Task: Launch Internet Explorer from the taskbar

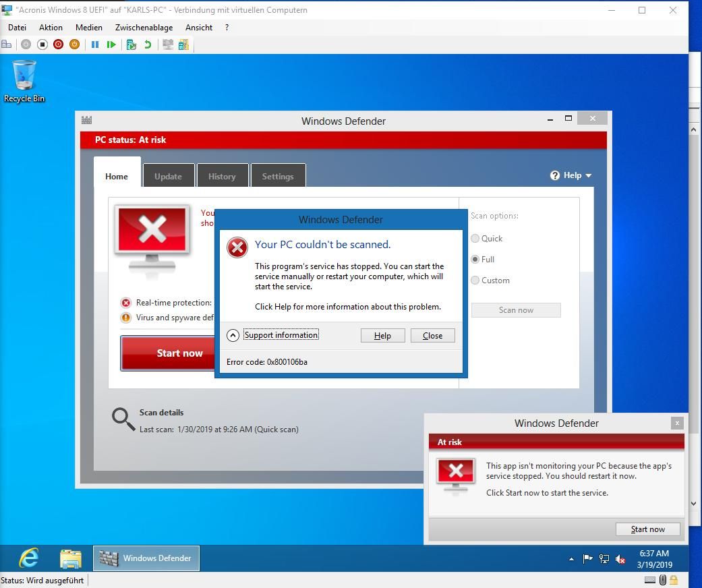Action: 29,558
